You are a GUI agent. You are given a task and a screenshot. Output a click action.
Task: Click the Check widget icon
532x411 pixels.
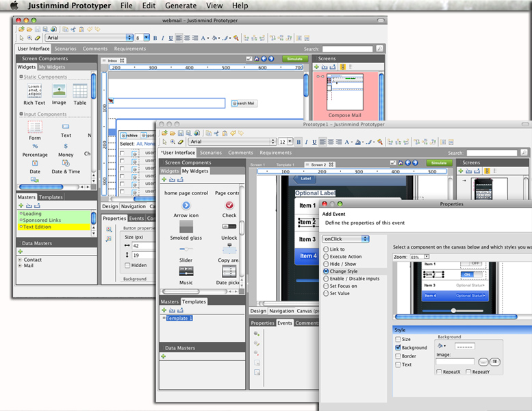(x=229, y=206)
